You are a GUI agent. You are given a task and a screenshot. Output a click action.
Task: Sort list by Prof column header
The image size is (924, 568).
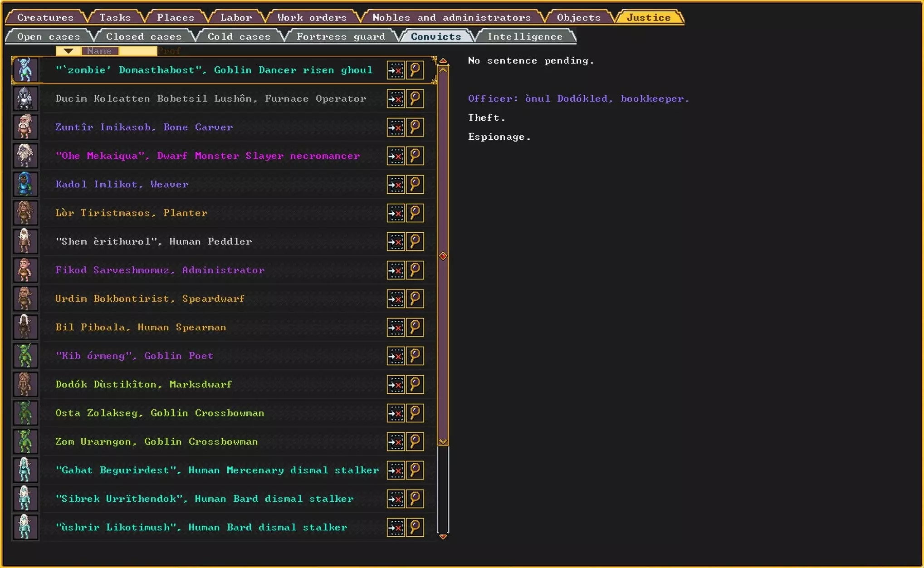169,51
